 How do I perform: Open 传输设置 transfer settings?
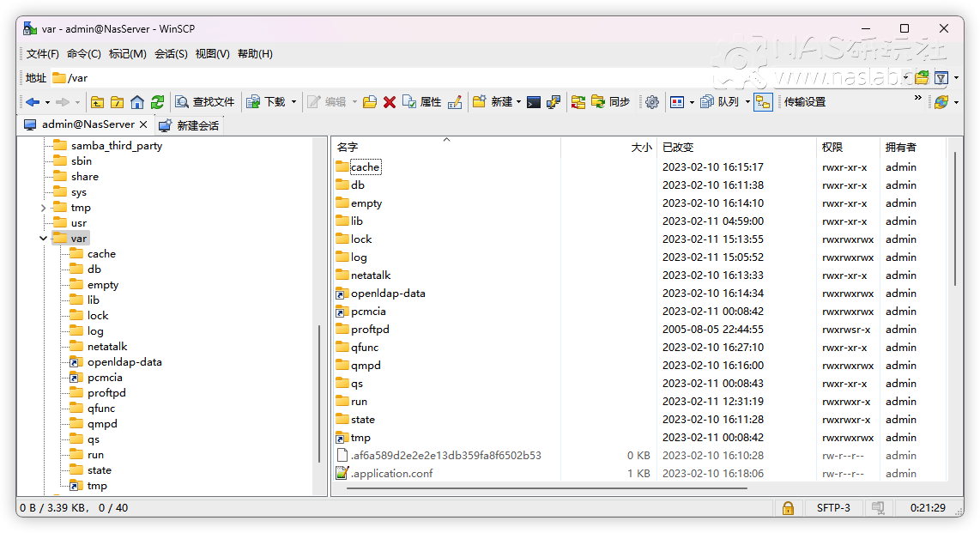(805, 102)
